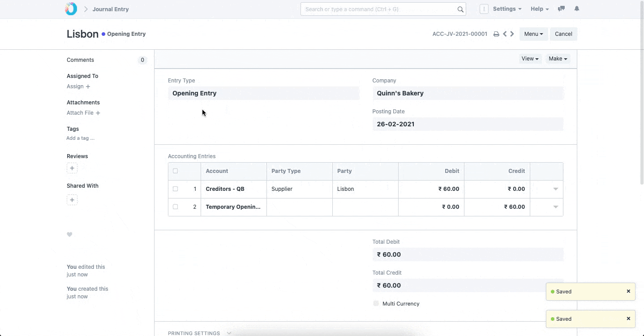Click the comments count badge 0
644x336 pixels.
tap(142, 60)
